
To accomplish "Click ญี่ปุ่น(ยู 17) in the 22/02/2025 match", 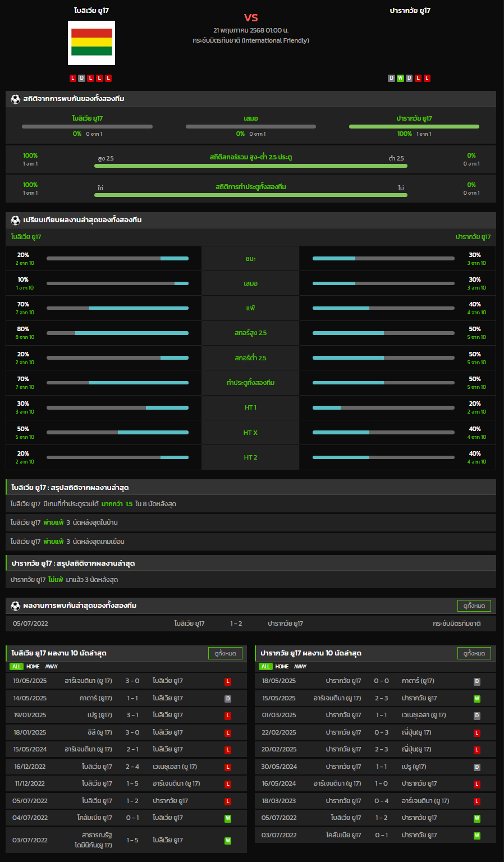I will [416, 733].
